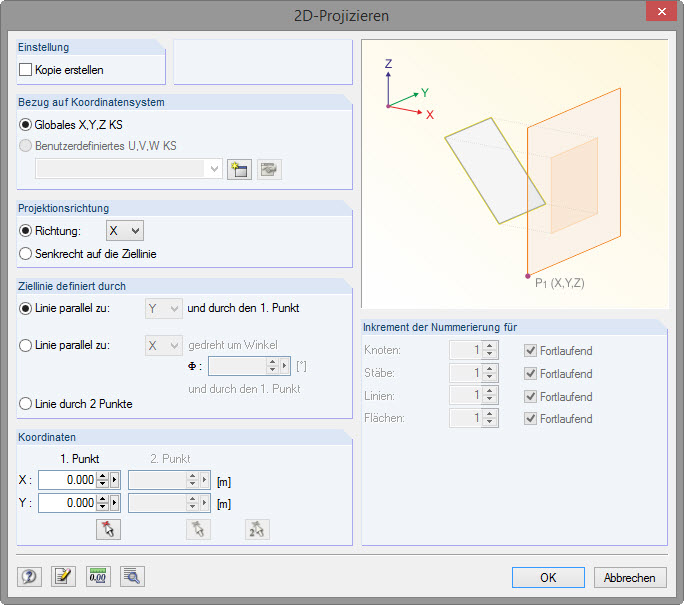The image size is (684, 605).
Task: Open the arrow menu beside 2. Punkt Y field
Action: (205, 503)
